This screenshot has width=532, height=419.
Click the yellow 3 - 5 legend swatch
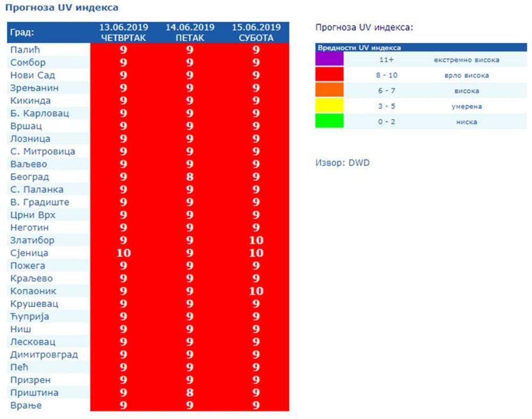[329, 106]
